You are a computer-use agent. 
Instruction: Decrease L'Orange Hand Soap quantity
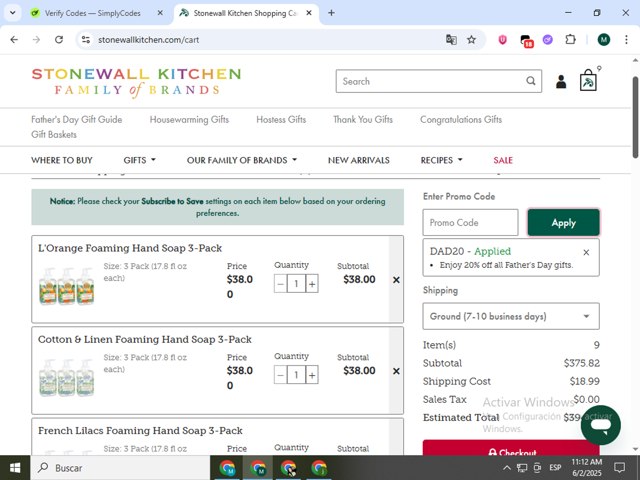[x=280, y=284]
